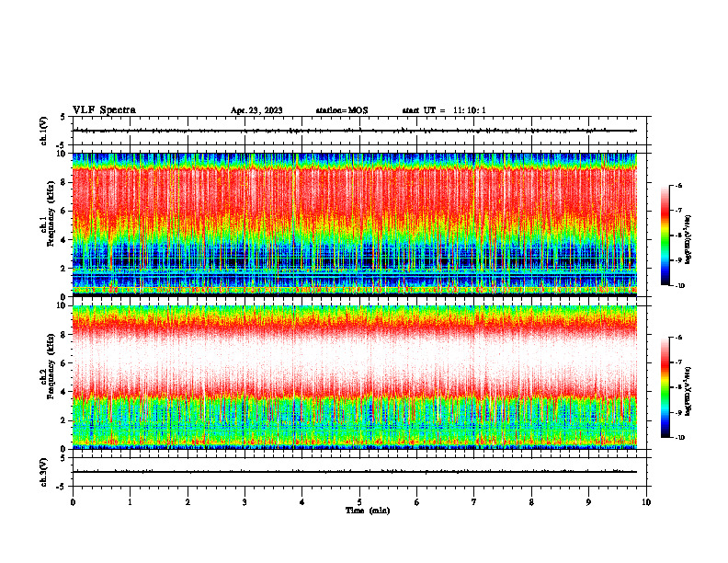
Task: Click the time axis tick label "3"
Action: click(x=245, y=502)
